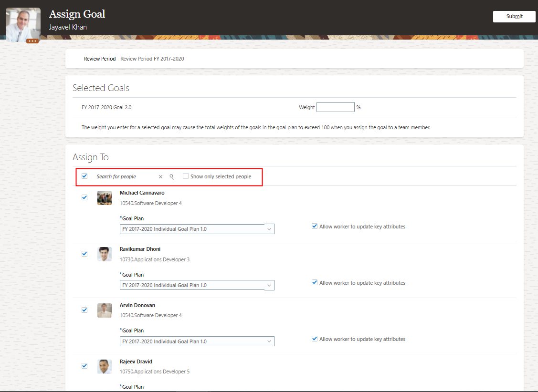Click the FY 2017-2020 Goal 2.0 text

coord(106,107)
